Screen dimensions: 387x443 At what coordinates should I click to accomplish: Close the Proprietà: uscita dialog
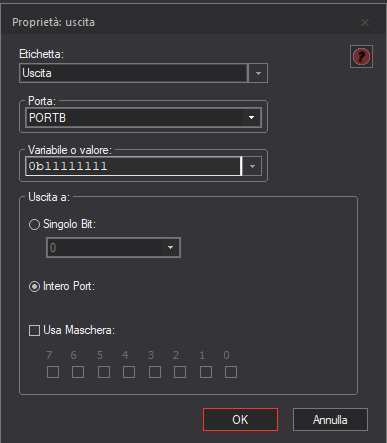[x=365, y=23]
